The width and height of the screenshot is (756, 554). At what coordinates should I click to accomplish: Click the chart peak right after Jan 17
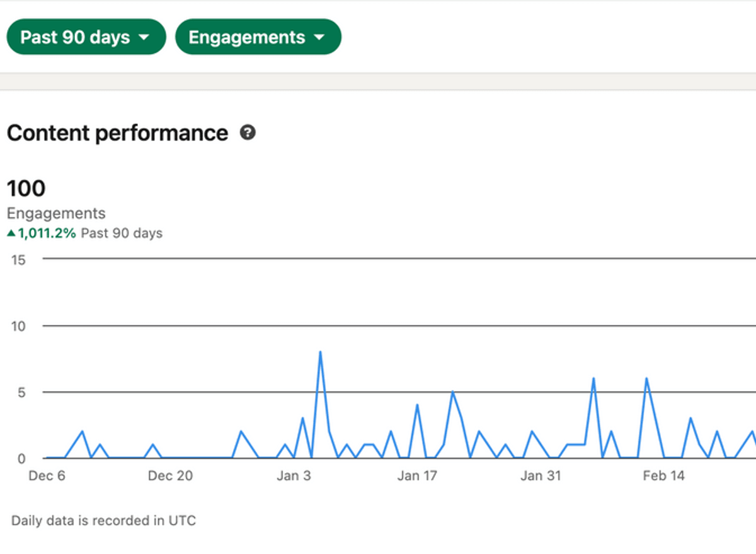[452, 392]
